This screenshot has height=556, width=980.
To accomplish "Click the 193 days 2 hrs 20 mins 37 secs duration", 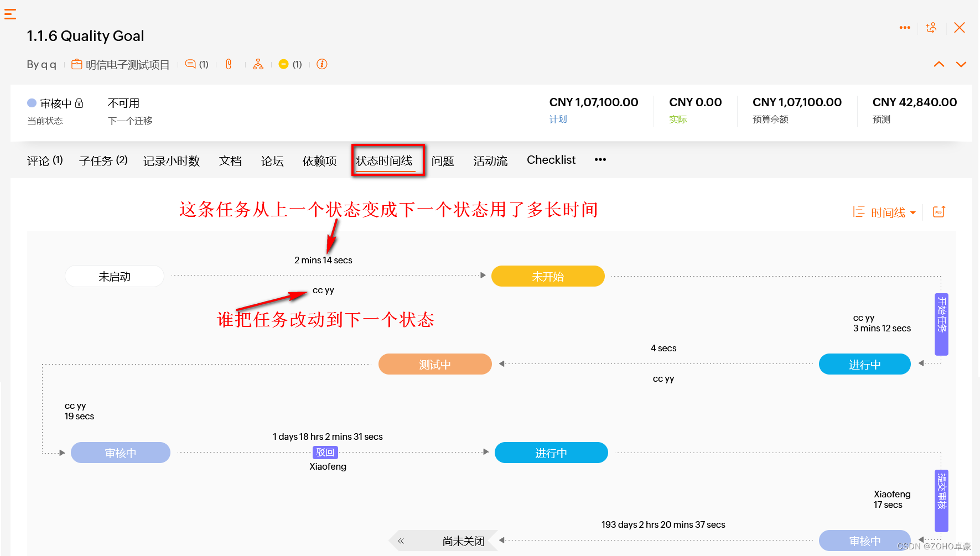I will point(663,524).
